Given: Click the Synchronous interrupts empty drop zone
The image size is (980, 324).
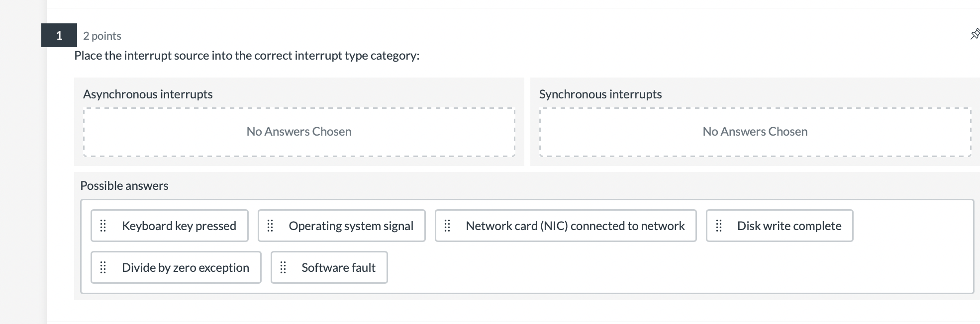Looking at the screenshot, I should (x=755, y=132).
